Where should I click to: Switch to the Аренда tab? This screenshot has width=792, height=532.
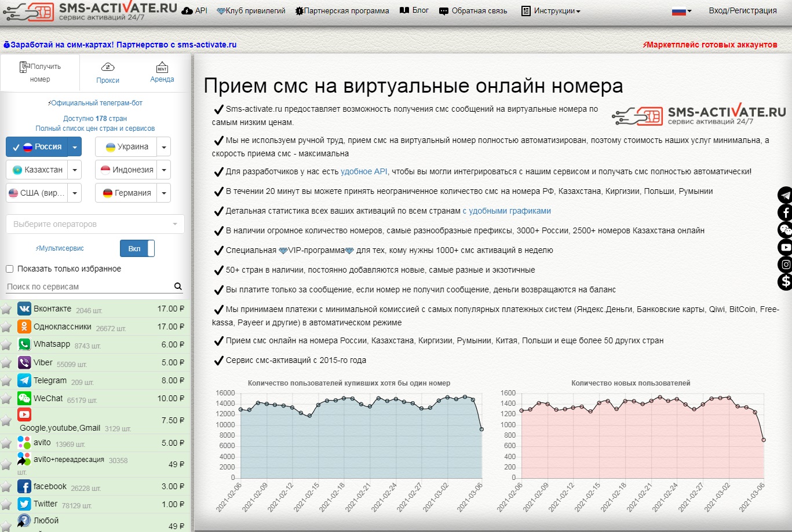pos(162,73)
